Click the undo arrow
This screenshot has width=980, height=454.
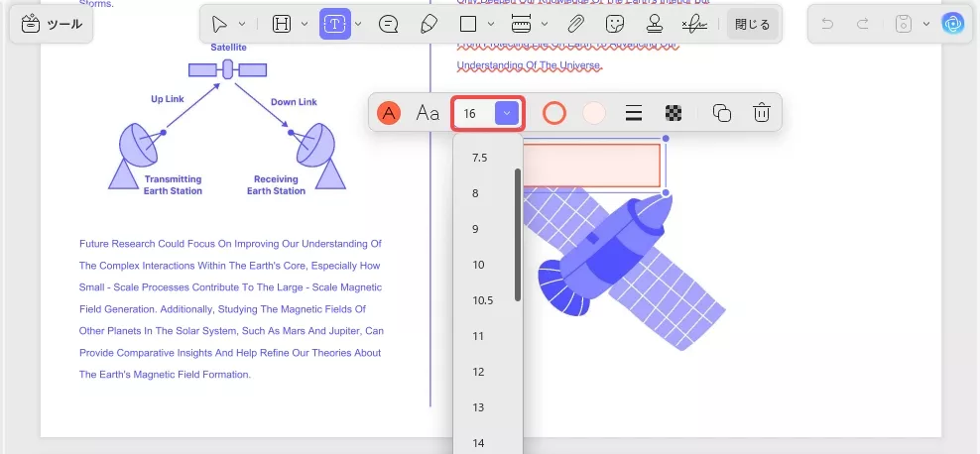(x=827, y=25)
